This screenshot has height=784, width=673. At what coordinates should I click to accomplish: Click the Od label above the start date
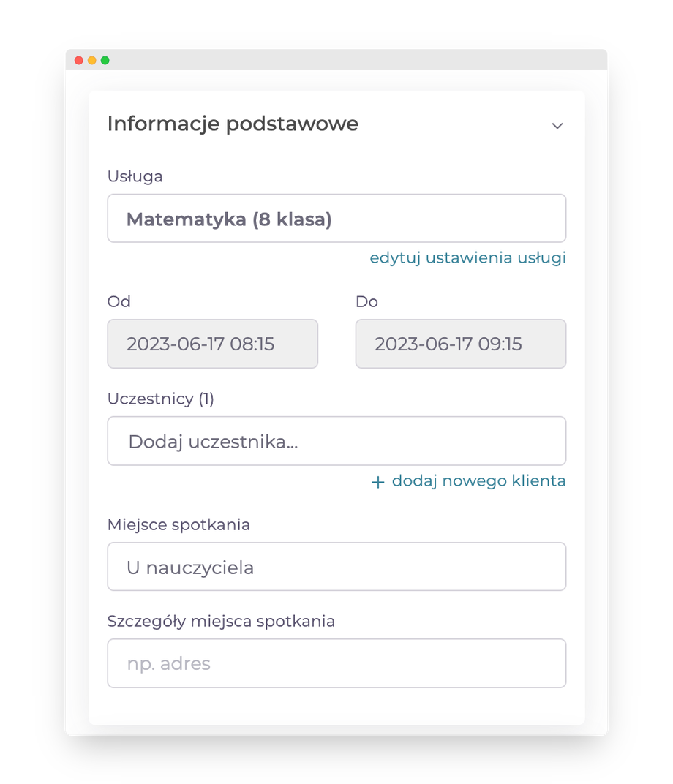[x=119, y=301]
